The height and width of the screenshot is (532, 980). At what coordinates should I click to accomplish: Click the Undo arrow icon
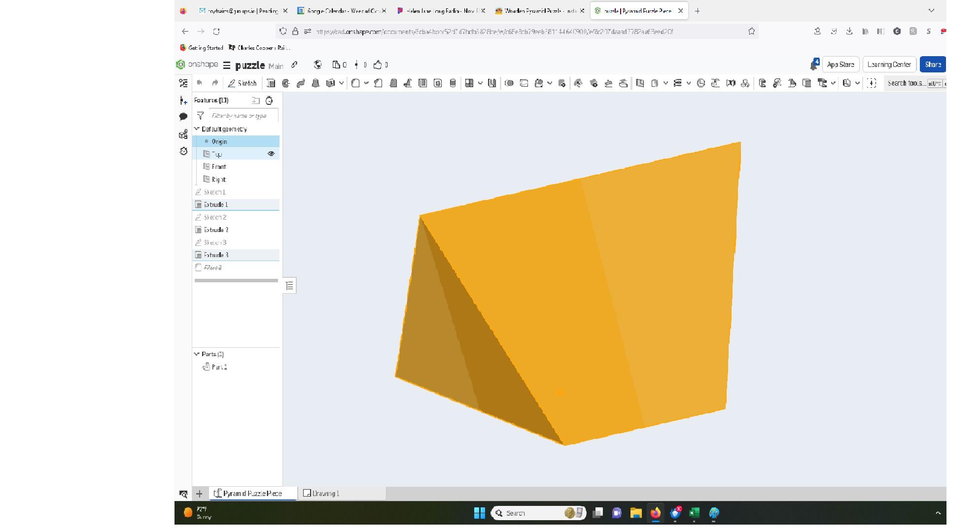(200, 83)
